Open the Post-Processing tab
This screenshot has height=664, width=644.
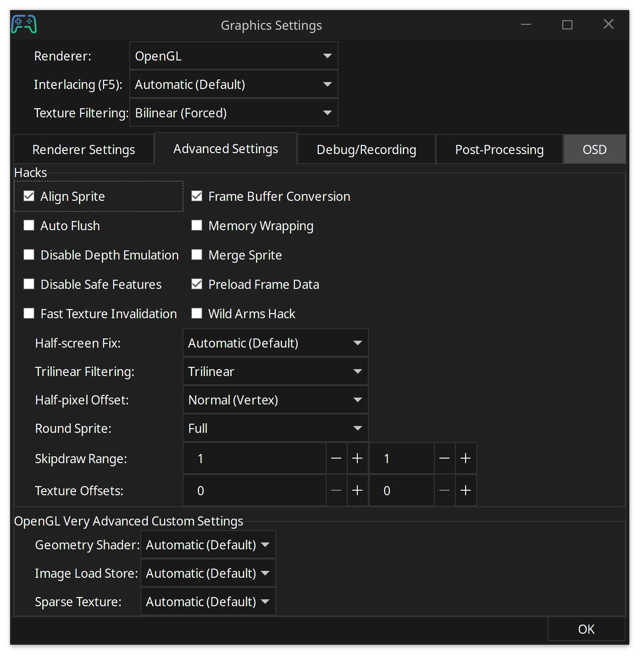[x=499, y=149]
